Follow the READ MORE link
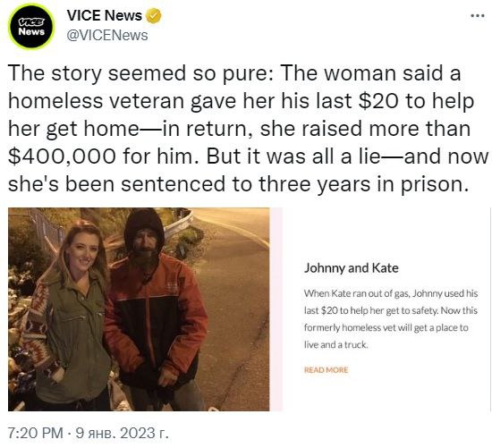 click(x=326, y=370)
